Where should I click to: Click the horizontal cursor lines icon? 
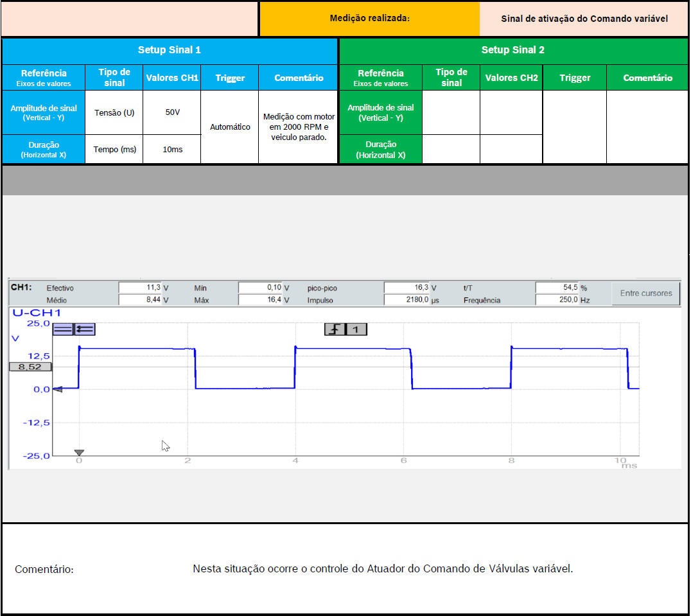[x=63, y=330]
